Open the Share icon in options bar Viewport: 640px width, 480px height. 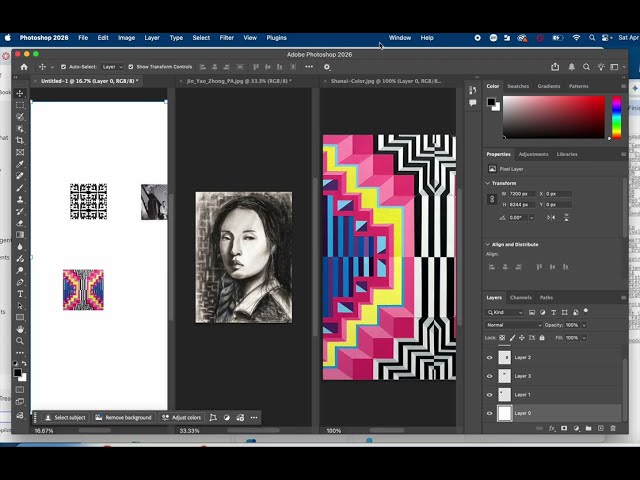[555, 67]
